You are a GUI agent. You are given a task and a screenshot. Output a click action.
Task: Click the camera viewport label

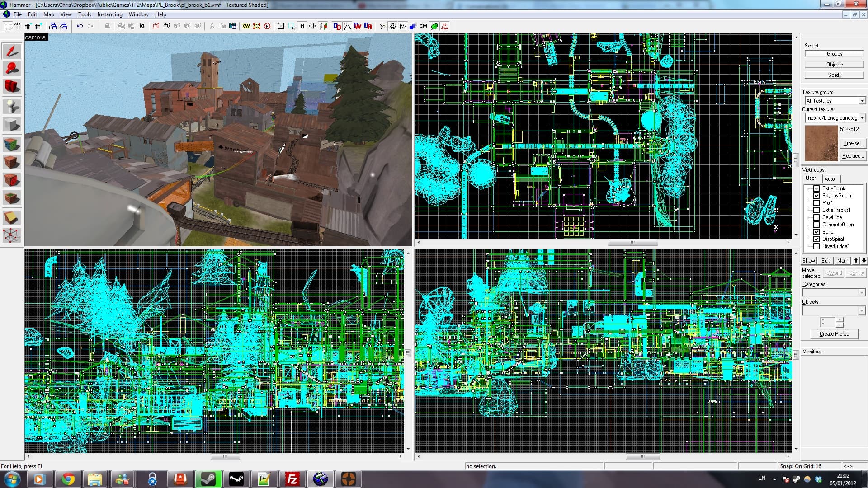[x=35, y=38]
